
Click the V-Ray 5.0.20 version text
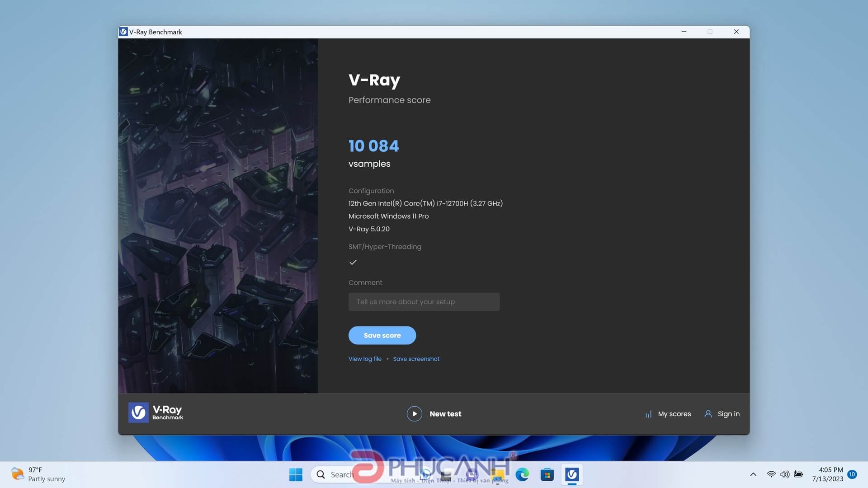click(x=369, y=229)
